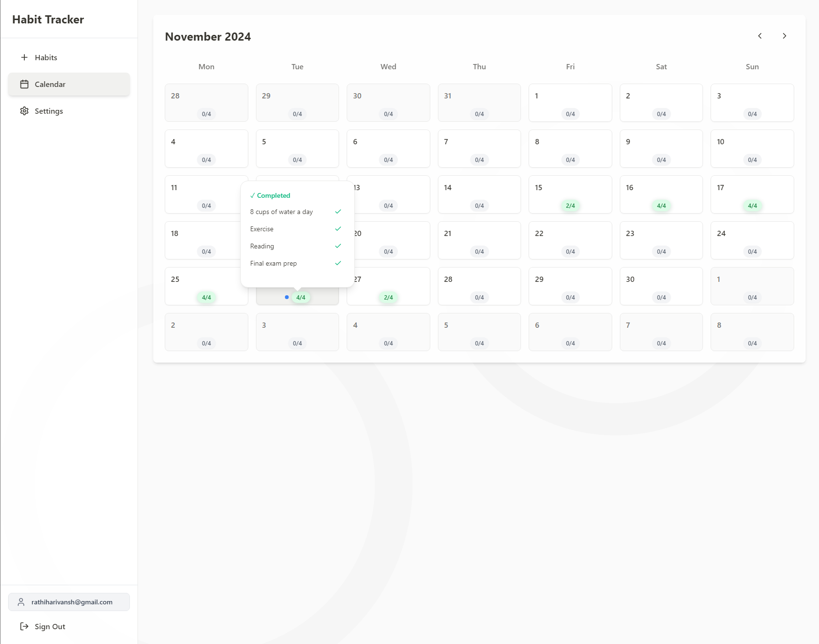
Task: Open the November 17 day cell
Action: (752, 194)
